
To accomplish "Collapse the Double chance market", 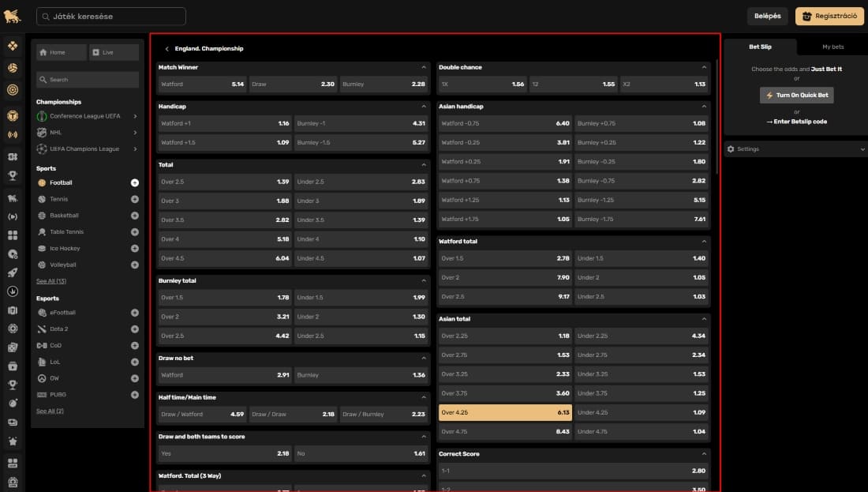I will [x=704, y=67].
